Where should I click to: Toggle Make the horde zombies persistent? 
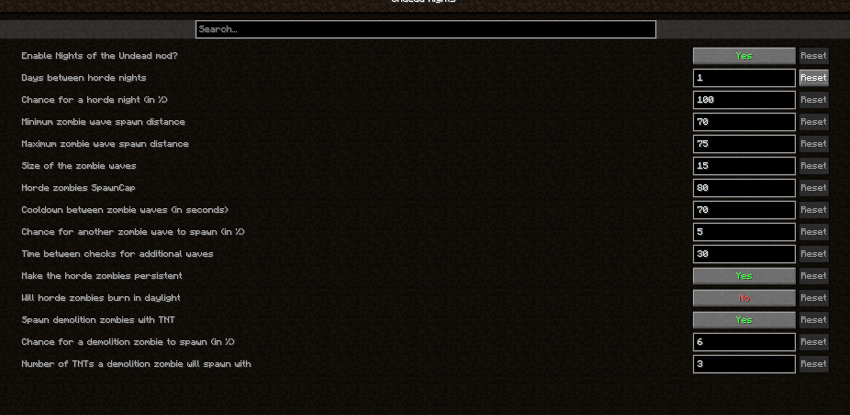coord(743,276)
